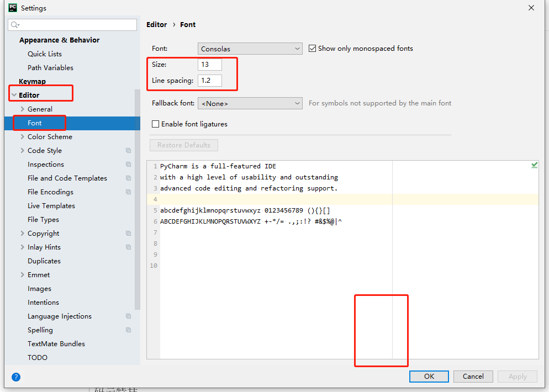Click the project-level icon beside Inspections
This screenshot has width=549, height=392.
point(129,164)
